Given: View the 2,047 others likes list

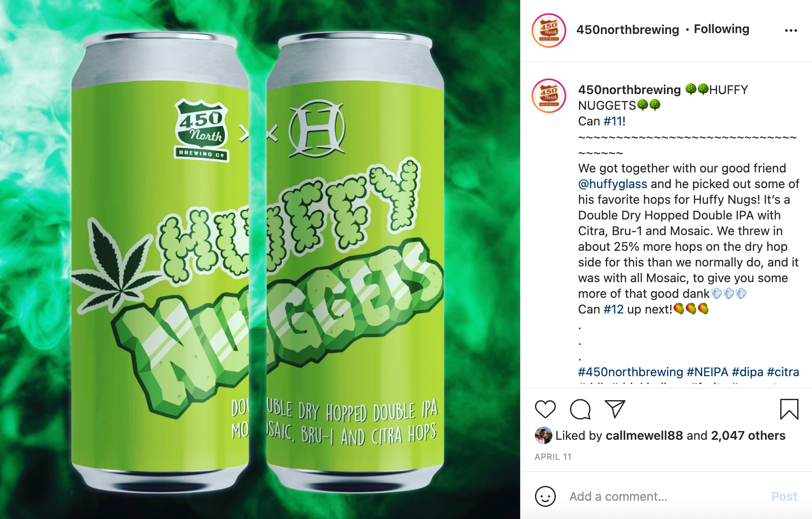Looking at the screenshot, I should (x=748, y=435).
